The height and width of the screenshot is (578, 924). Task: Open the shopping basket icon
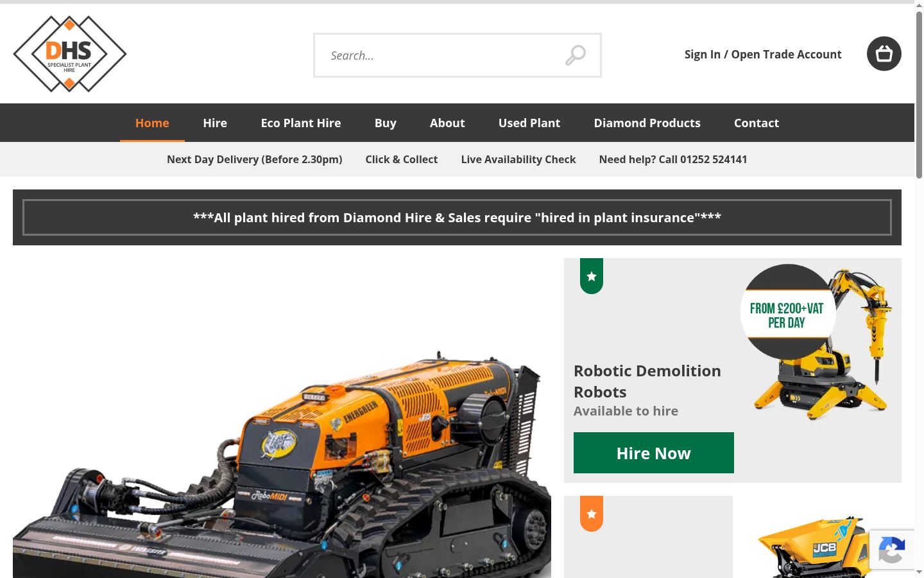point(884,54)
